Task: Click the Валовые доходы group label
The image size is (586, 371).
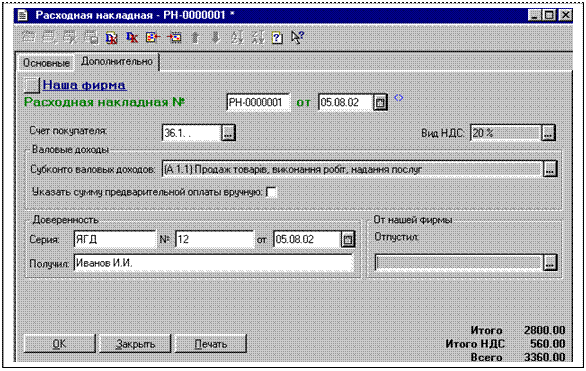Action: 70,149
